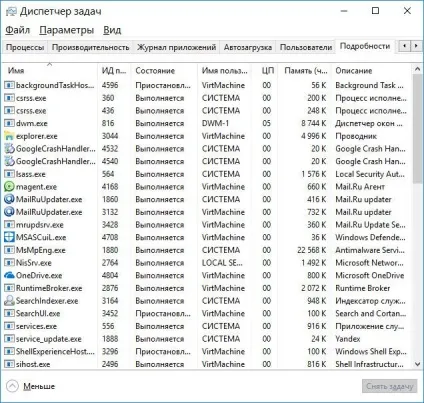This screenshot has width=424, height=403.
Task: Open the Вид menu
Action: pyautogui.click(x=112, y=30)
